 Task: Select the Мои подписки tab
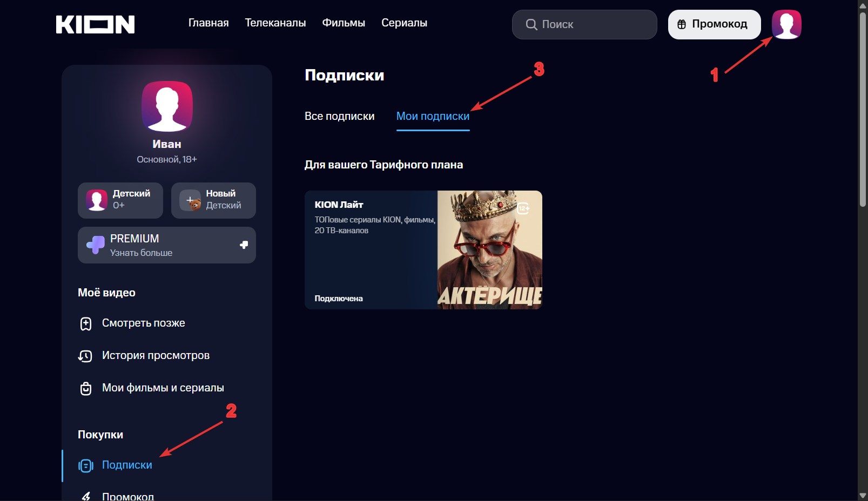(x=433, y=116)
